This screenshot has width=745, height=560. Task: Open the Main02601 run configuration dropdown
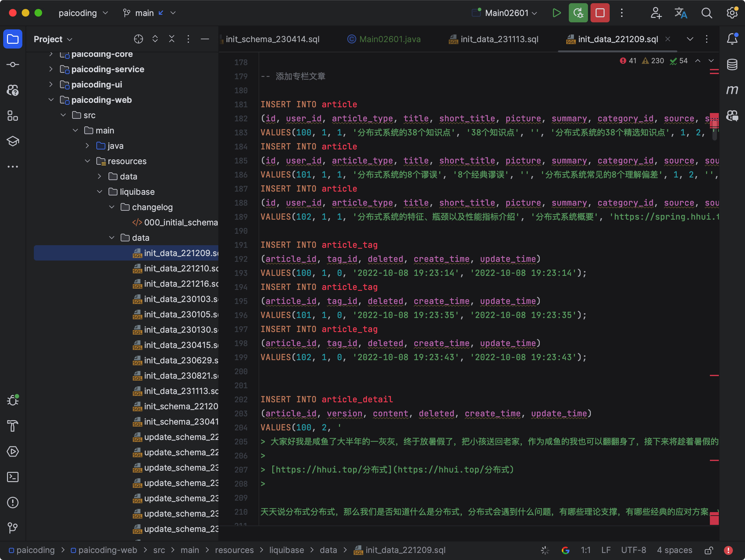pos(506,13)
